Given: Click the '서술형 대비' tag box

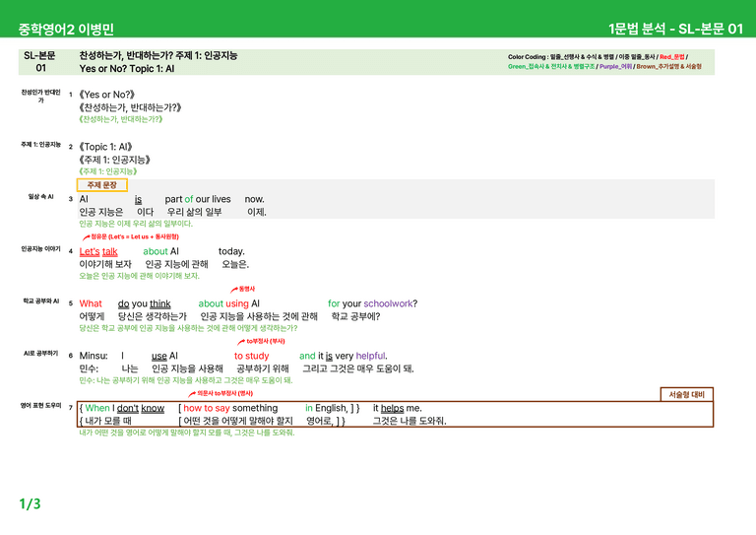Looking at the screenshot, I should (686, 395).
